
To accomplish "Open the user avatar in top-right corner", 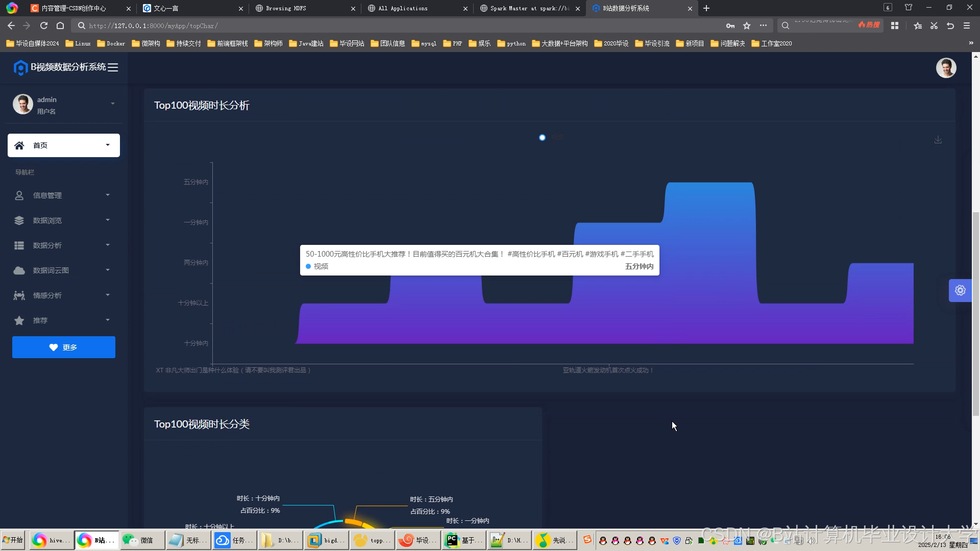I will 946,67.
